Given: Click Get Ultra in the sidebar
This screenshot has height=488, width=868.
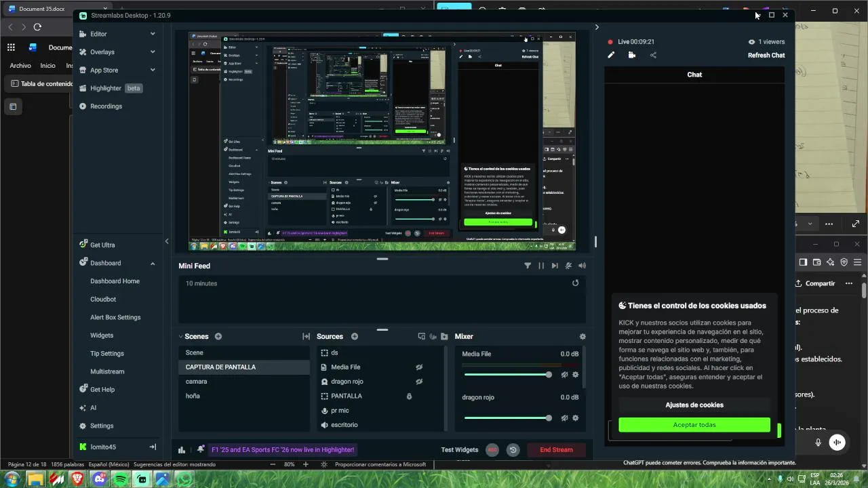Looking at the screenshot, I should pyautogui.click(x=102, y=245).
